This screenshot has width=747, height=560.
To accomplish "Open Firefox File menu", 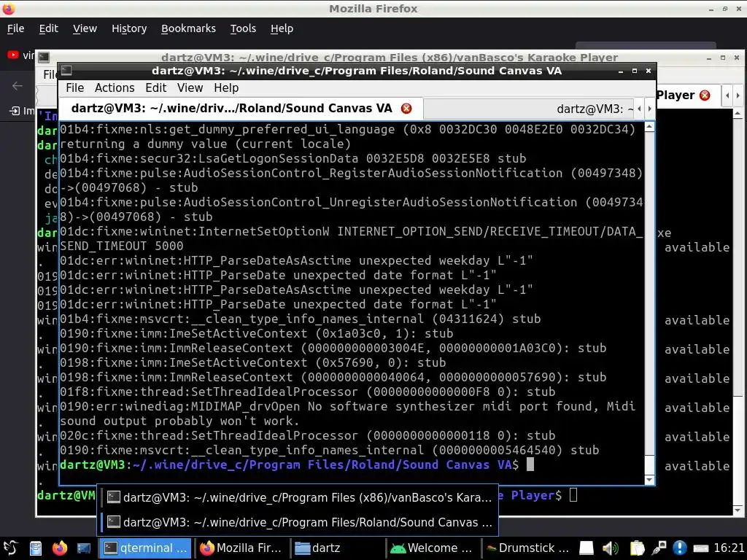I will pyautogui.click(x=16, y=28).
